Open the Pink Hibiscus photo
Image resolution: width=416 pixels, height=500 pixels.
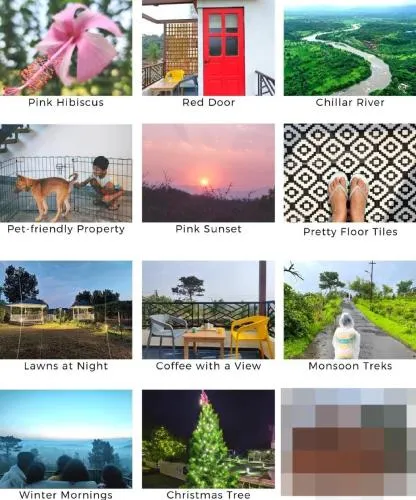pyautogui.click(x=66, y=48)
